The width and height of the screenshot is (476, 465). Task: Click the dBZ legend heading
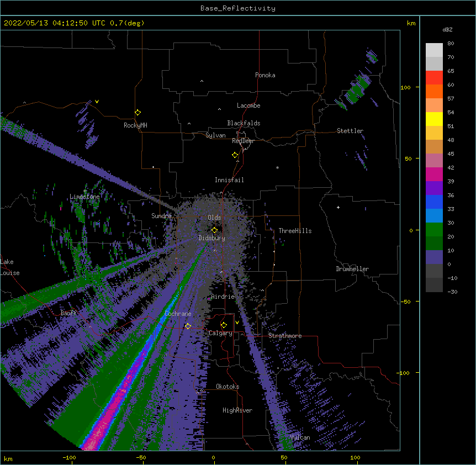pyautogui.click(x=447, y=29)
